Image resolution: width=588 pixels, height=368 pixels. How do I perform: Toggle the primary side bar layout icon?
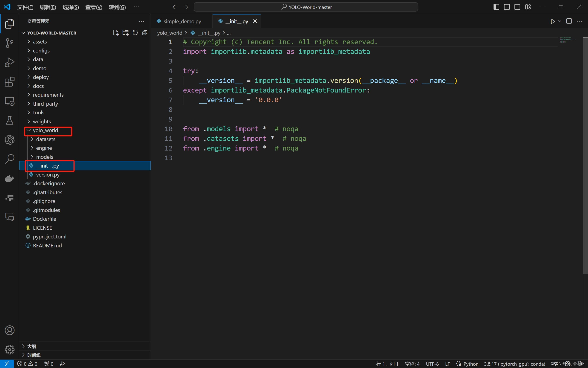(x=496, y=7)
